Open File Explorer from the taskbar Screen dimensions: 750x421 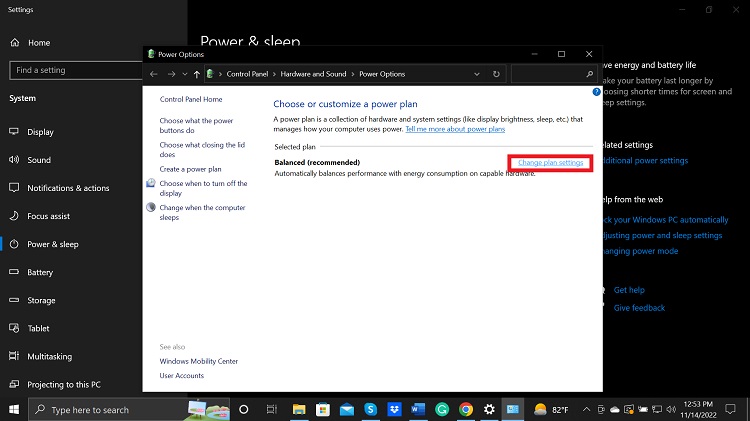tap(298, 409)
